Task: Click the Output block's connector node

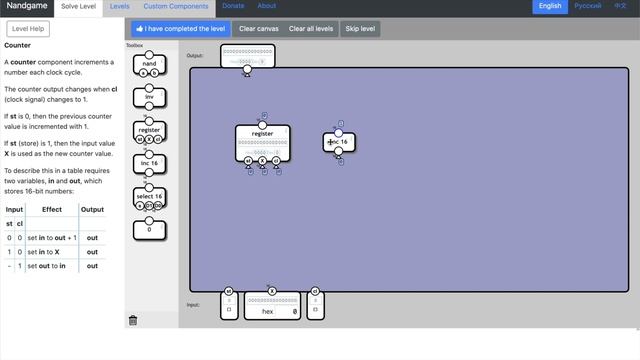Action: tap(247, 69)
